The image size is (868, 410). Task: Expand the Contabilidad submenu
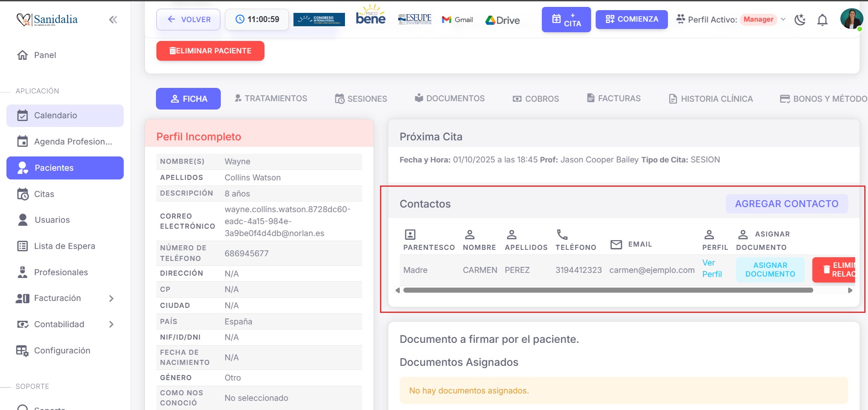111,324
